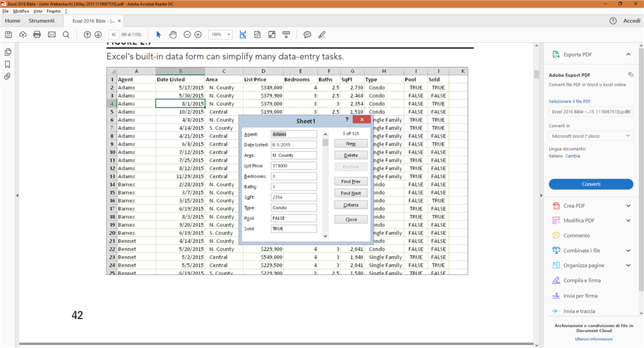Collapse the right tools pane arrow

(541, 195)
